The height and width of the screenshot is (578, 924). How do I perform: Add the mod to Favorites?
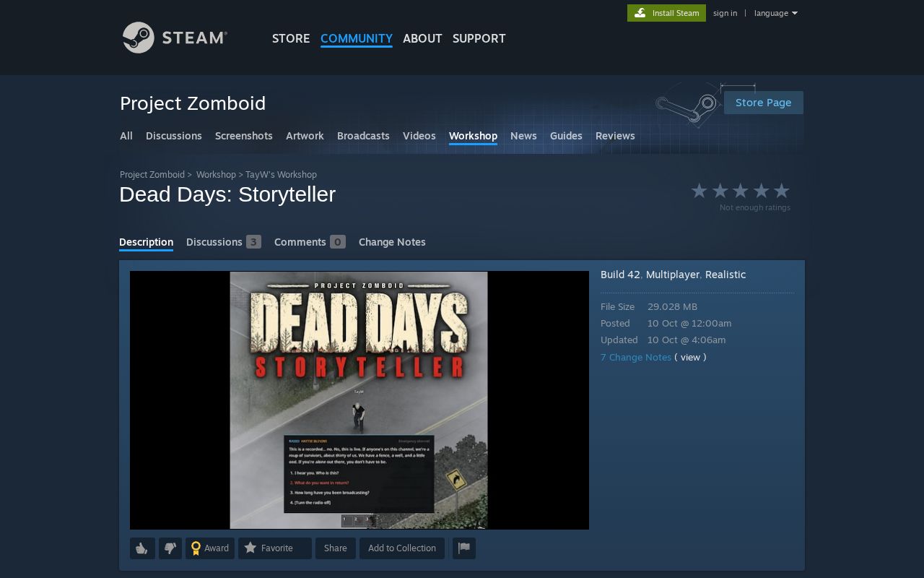[x=275, y=548]
